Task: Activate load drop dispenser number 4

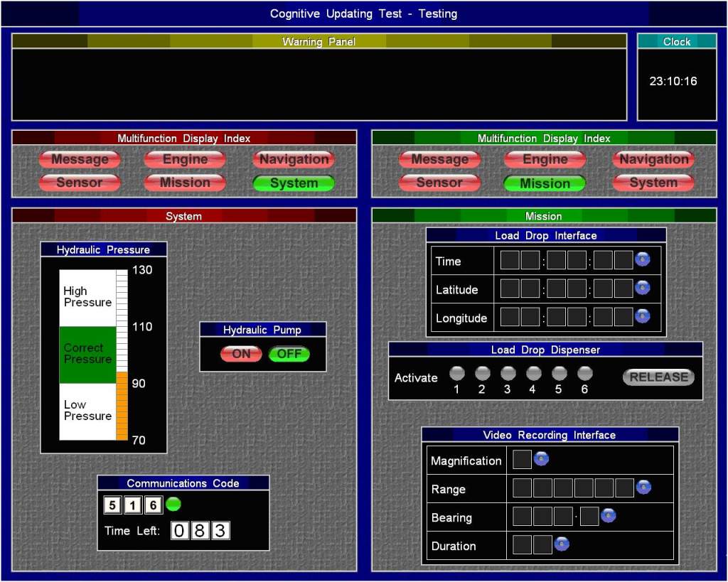Action: (x=533, y=373)
